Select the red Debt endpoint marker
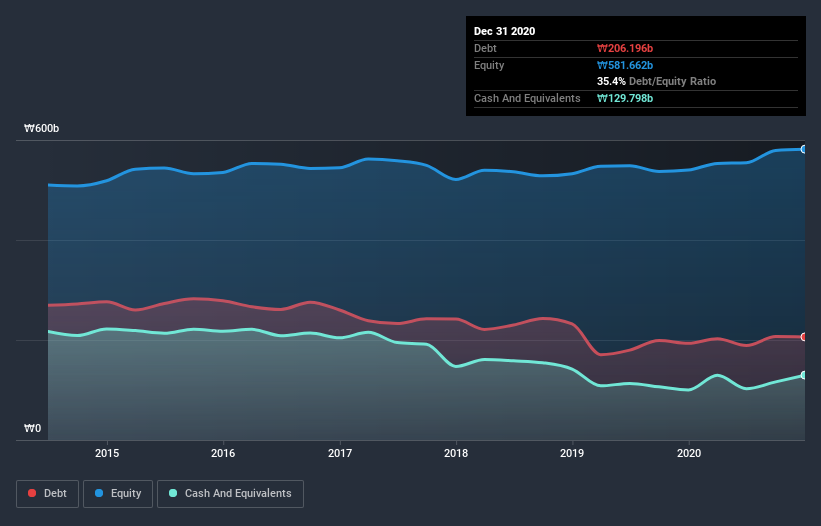The height and width of the screenshot is (526, 821). [x=804, y=337]
